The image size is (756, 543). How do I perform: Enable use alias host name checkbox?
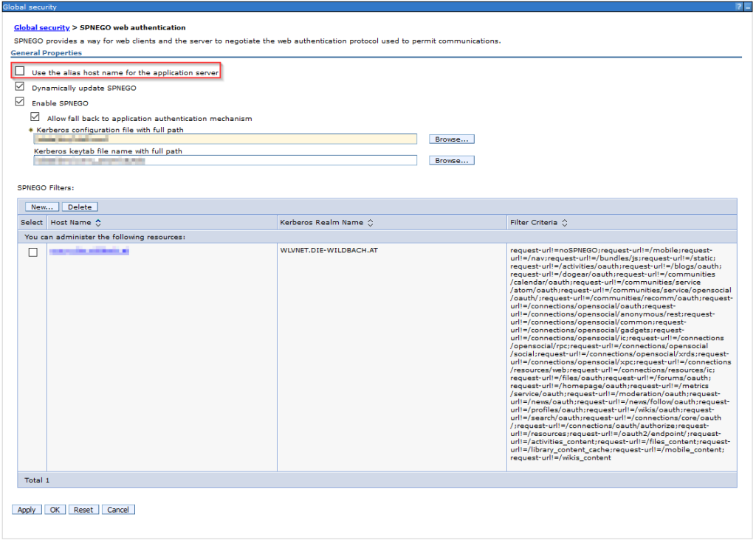(x=20, y=72)
